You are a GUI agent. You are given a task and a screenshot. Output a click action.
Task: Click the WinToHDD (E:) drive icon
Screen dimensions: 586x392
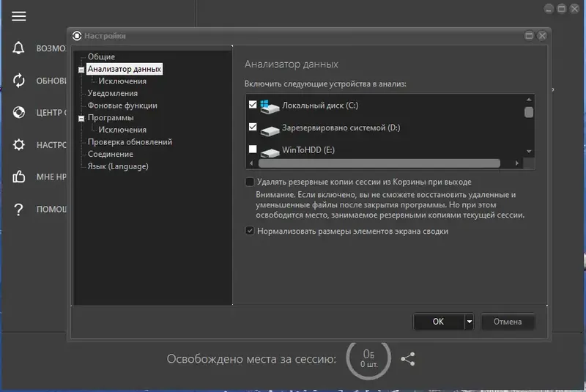[270, 152]
